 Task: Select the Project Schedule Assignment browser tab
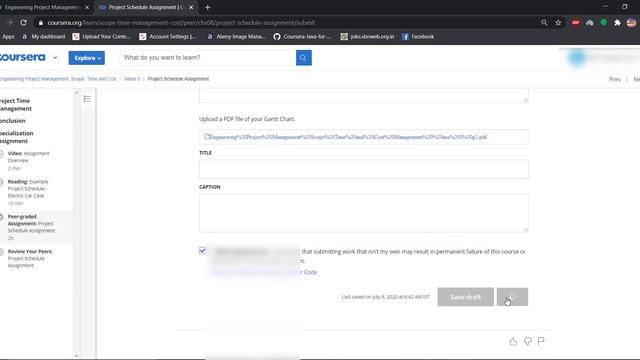pos(145,7)
